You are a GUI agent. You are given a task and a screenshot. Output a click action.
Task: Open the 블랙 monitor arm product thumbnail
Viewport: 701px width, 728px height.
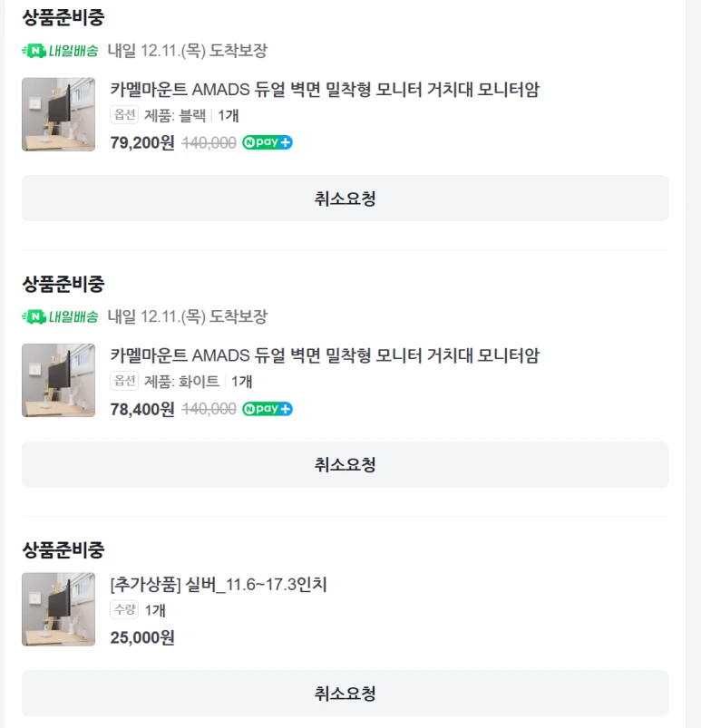click(x=58, y=114)
